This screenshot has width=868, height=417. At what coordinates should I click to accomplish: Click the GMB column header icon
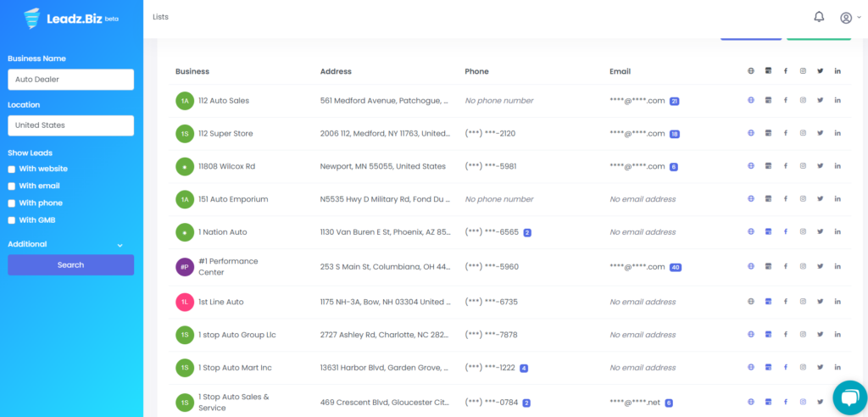[768, 71]
